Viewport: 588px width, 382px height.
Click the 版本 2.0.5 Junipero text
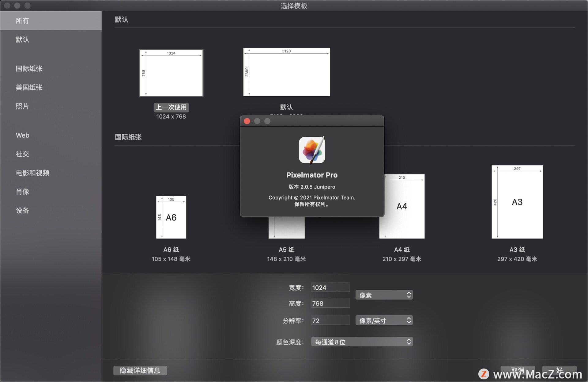pyautogui.click(x=312, y=187)
